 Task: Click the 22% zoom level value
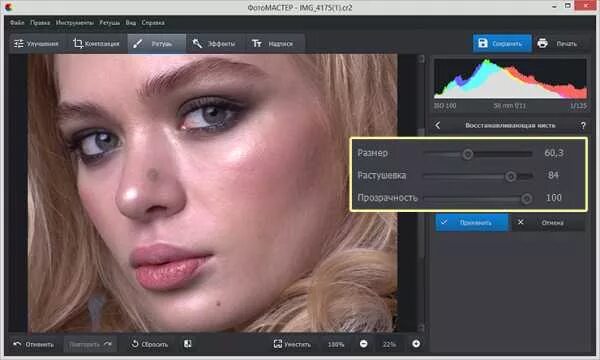click(x=389, y=344)
